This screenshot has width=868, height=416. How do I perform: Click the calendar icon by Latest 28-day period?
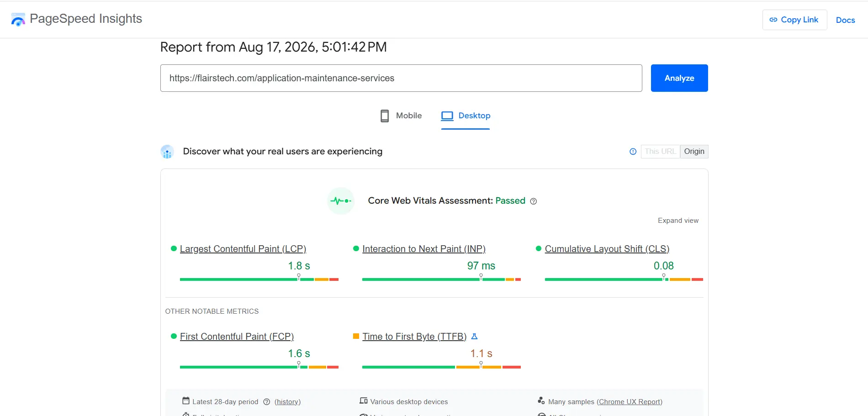click(186, 401)
